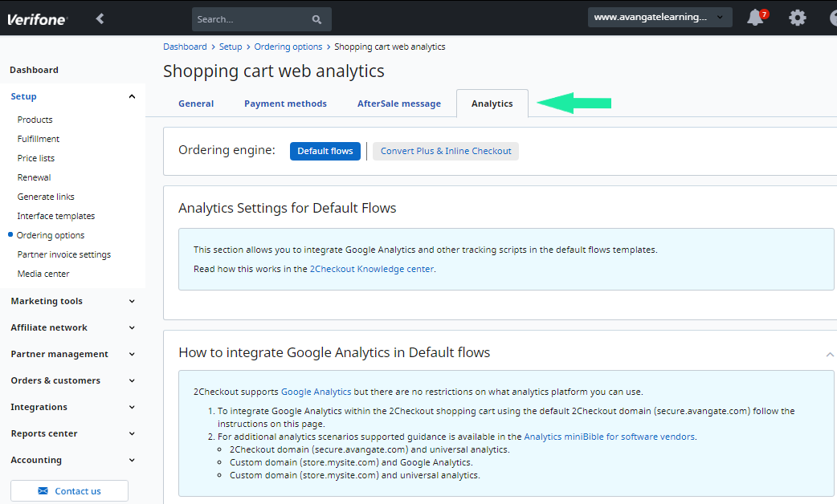Switch to the General tab
The width and height of the screenshot is (837, 504).
196,104
